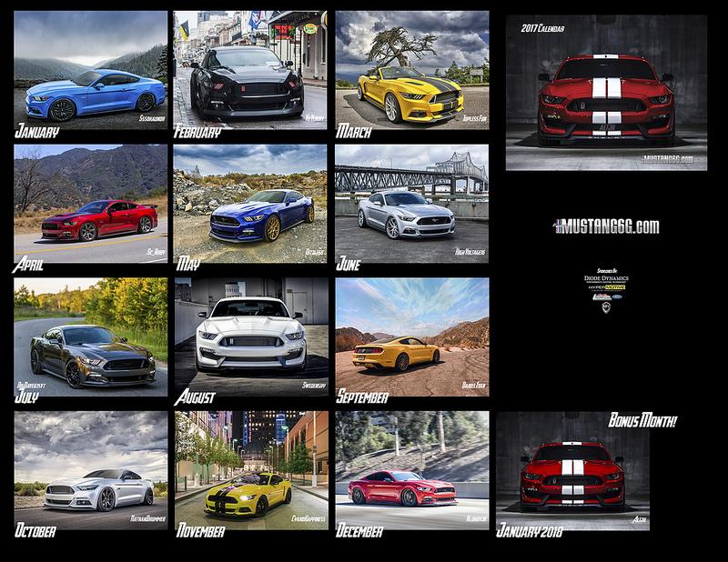The width and height of the screenshot is (728, 562).
Task: Click the "March" month label
Action: pos(354,131)
